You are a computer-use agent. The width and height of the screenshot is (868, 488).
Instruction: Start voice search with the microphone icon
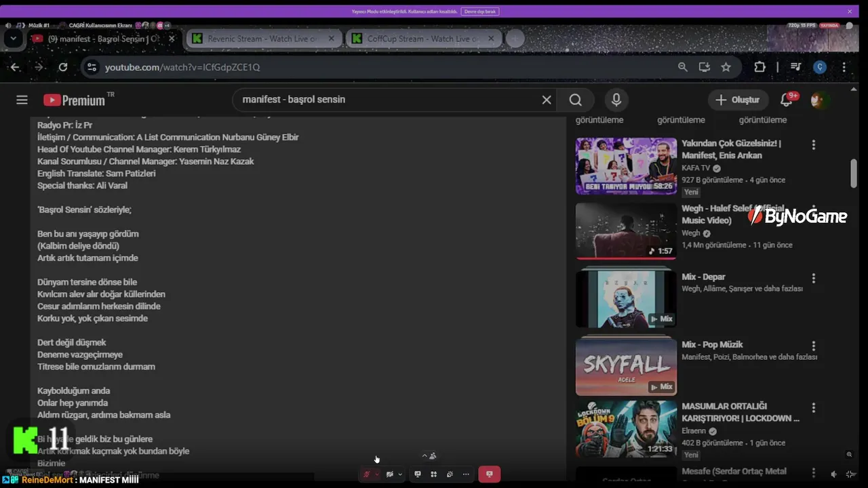[616, 100]
